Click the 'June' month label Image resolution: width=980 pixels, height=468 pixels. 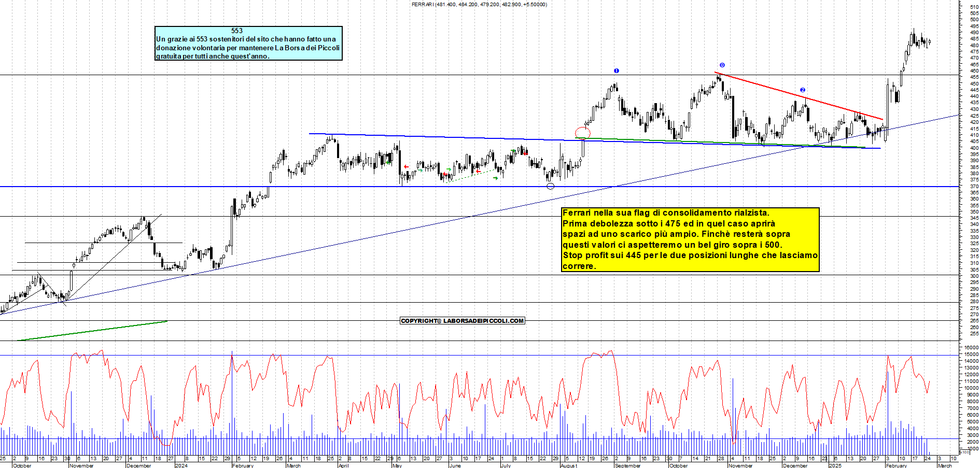click(x=455, y=465)
